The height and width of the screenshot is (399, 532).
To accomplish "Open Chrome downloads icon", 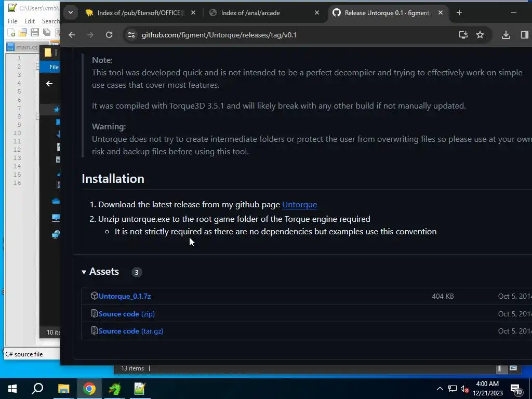I will tap(506, 35).
